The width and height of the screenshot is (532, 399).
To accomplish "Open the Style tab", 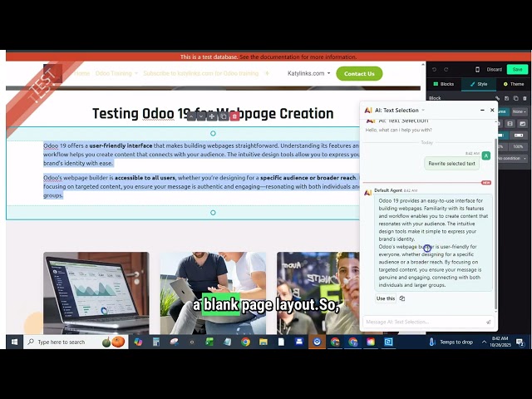I will point(479,84).
